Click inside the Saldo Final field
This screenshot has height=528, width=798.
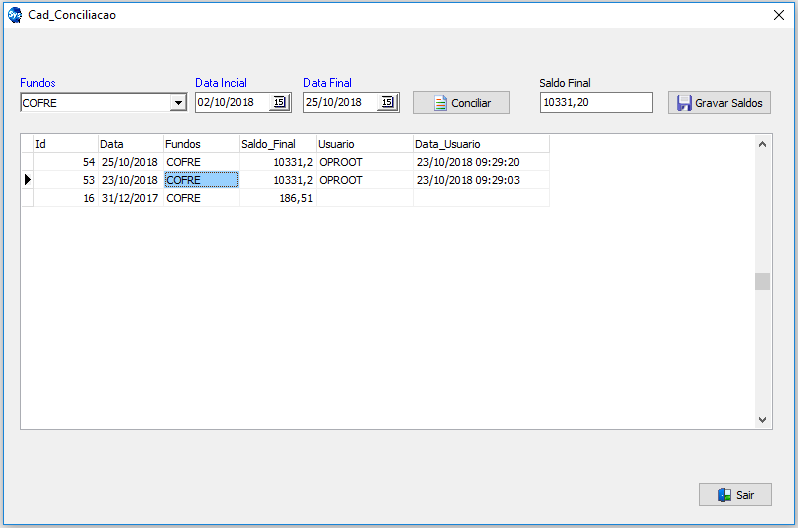coord(595,103)
